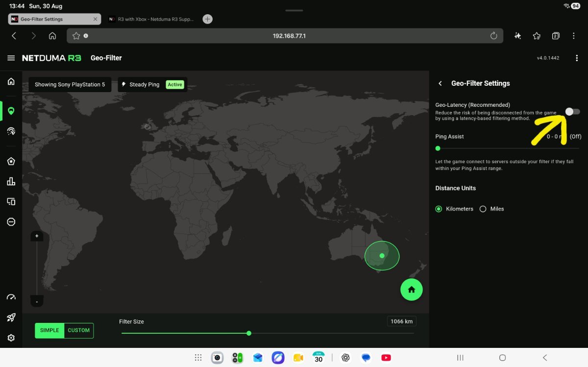Tap the Android recents navigation button
The image size is (588, 367).
[x=460, y=358]
